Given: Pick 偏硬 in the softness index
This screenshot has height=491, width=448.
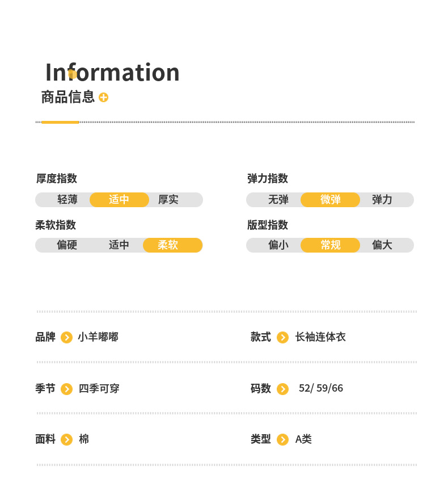Looking at the screenshot, I should pyautogui.click(x=67, y=245).
